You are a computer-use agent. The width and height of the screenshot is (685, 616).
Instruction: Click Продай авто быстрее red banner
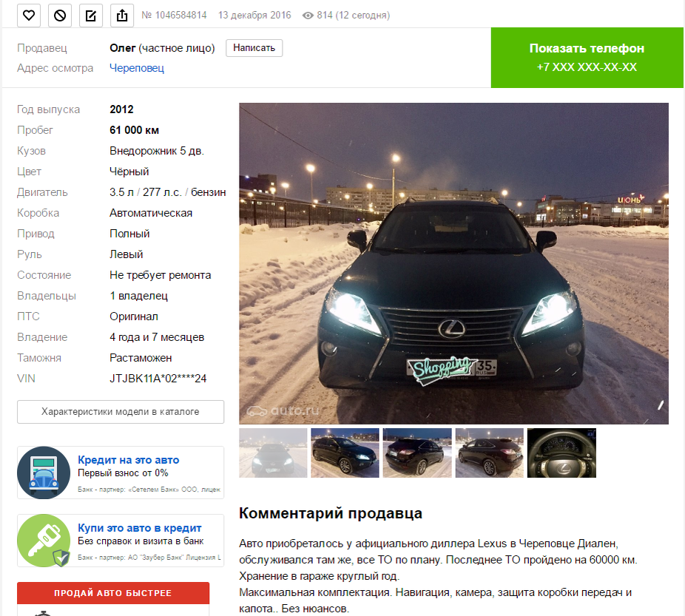(x=113, y=593)
